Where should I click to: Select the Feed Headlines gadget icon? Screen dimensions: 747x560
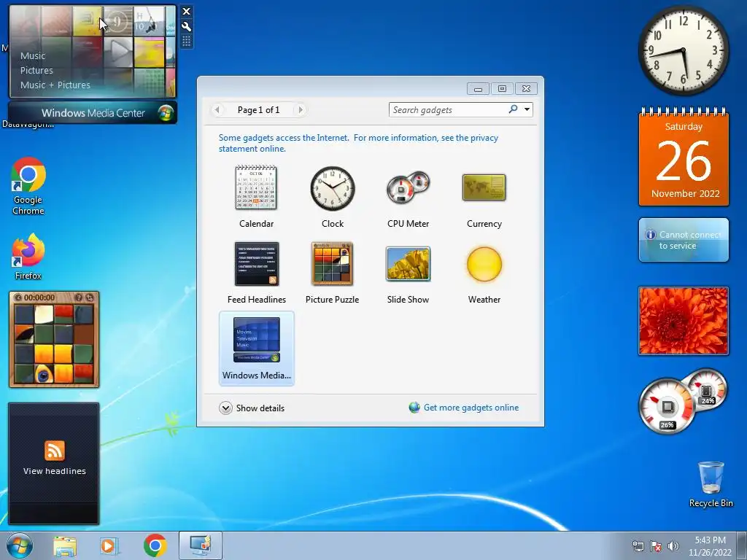(256, 264)
